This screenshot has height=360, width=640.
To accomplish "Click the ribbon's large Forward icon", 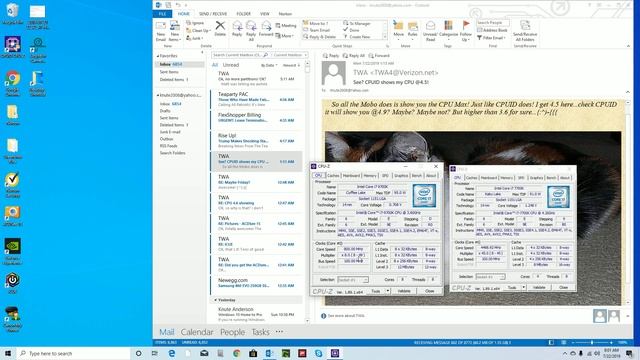I will click(266, 29).
